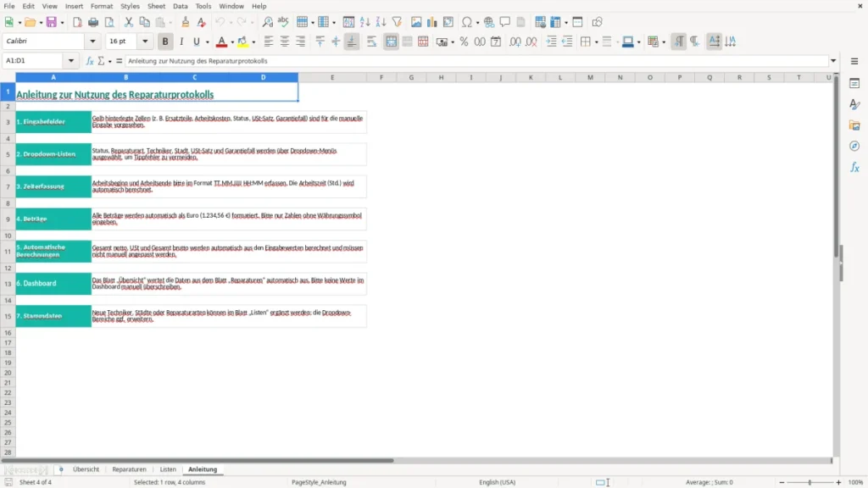Insert a hyperlink
This screenshot has height=488, width=868.
(x=489, y=22)
